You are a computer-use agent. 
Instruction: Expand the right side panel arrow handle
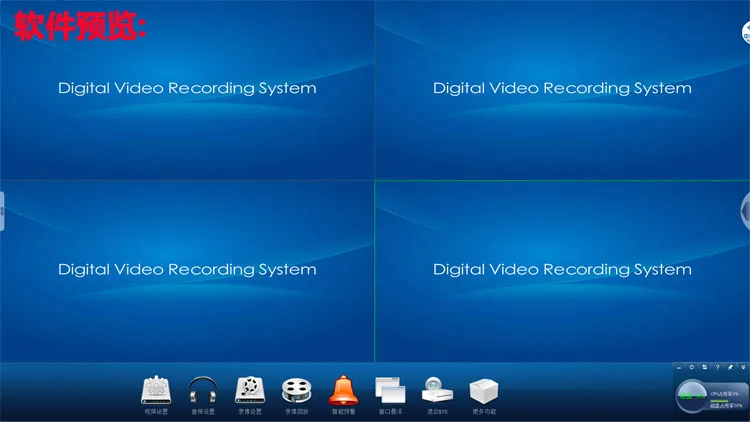point(745,211)
